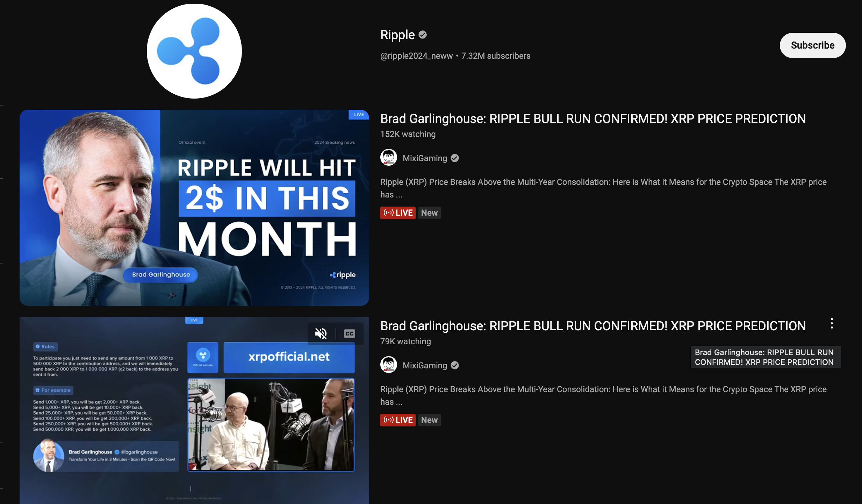Click the Ripple channel avatar logo

194,51
